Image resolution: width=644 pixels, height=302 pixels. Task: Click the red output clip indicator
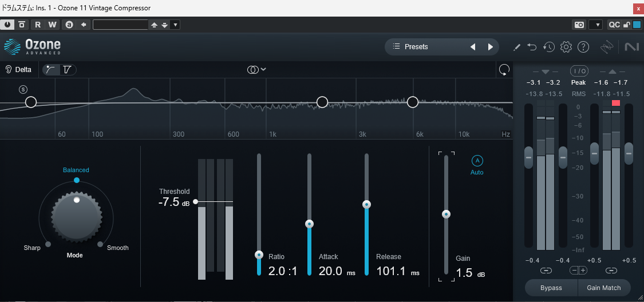coord(615,103)
